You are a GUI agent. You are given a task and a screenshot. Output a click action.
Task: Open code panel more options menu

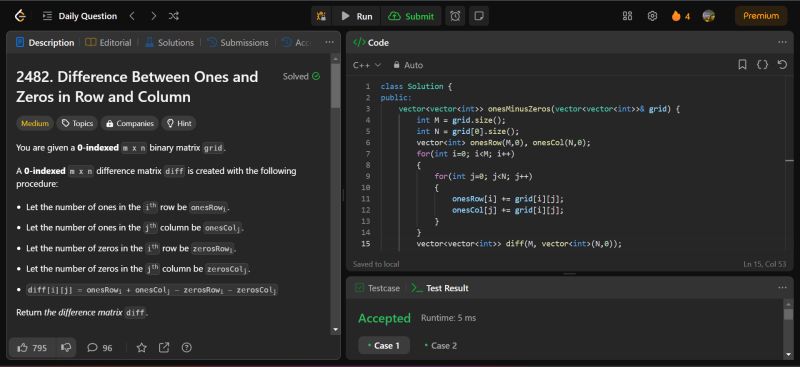pos(782,43)
